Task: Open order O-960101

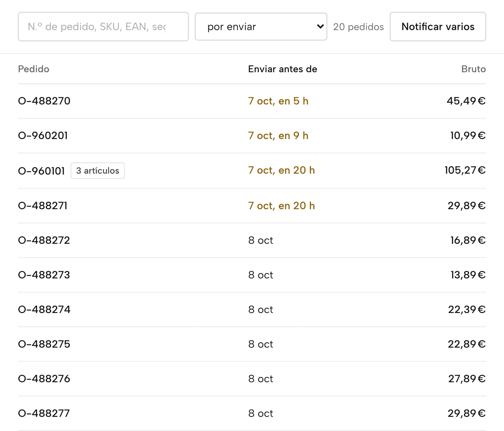Action: [x=42, y=171]
